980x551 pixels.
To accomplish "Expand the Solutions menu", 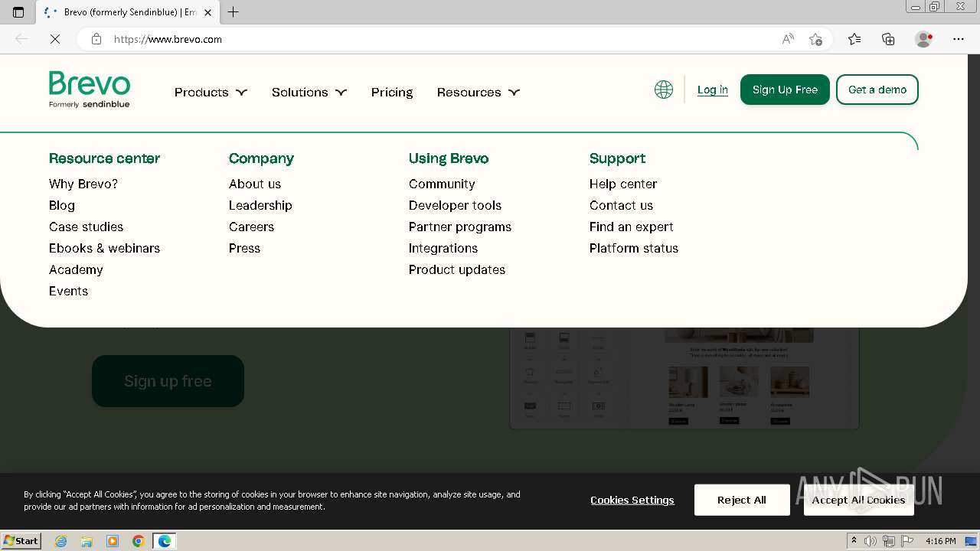I will pyautogui.click(x=309, y=92).
